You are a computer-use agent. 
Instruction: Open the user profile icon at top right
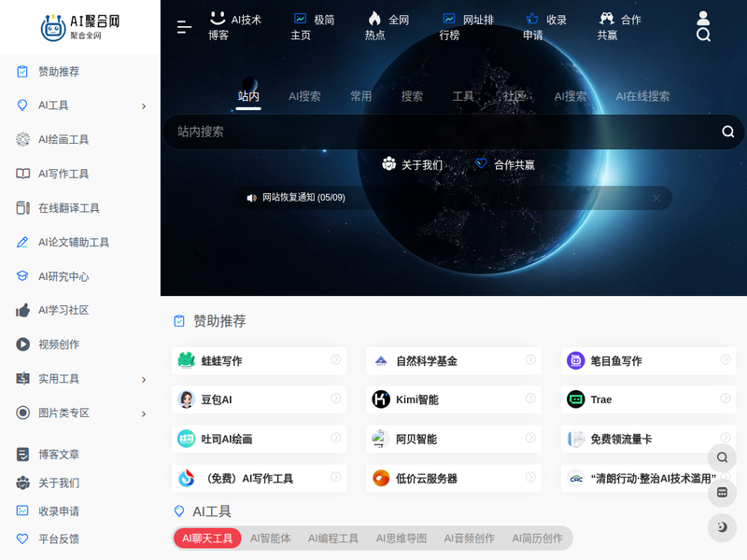703,18
